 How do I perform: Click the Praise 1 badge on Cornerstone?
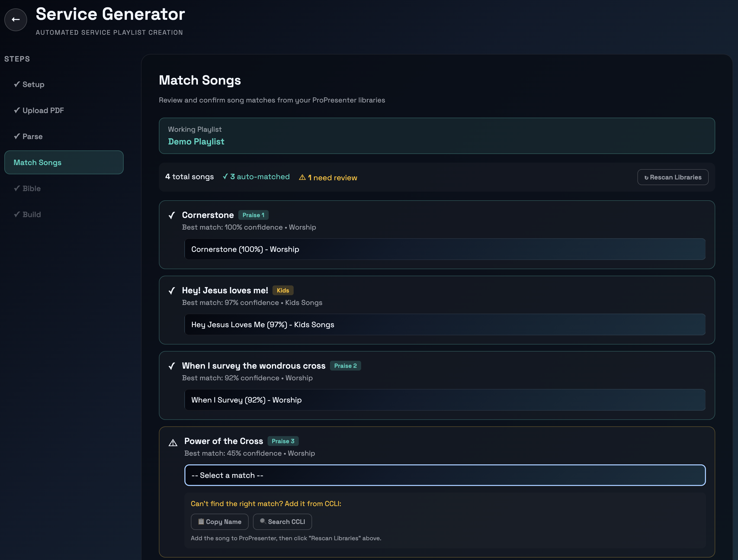coord(253,215)
